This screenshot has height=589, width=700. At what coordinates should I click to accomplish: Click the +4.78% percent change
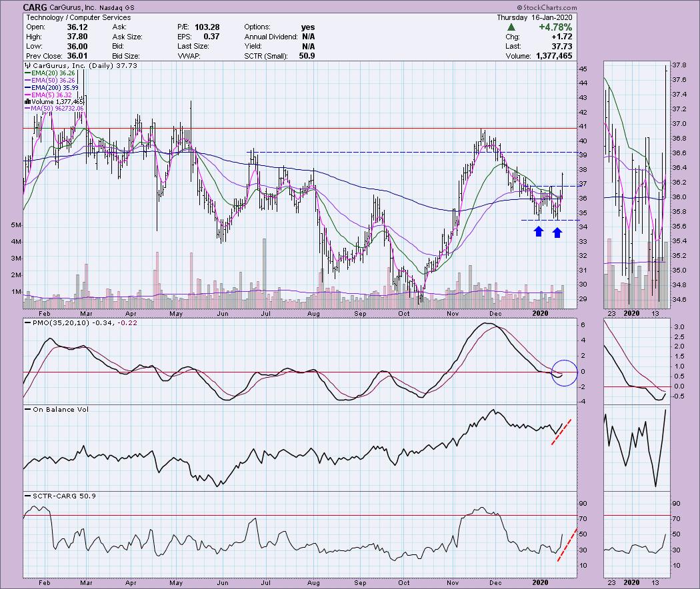coord(555,27)
